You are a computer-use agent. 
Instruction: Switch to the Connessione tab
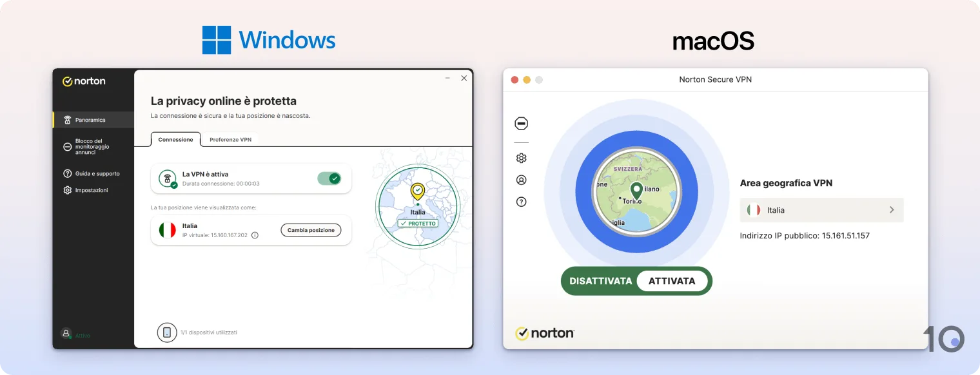tap(175, 139)
